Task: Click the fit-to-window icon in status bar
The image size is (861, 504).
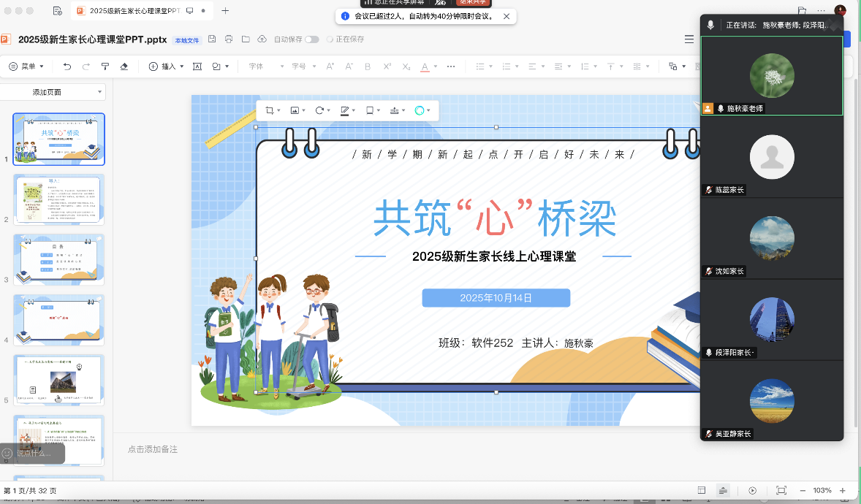Action: click(x=781, y=490)
